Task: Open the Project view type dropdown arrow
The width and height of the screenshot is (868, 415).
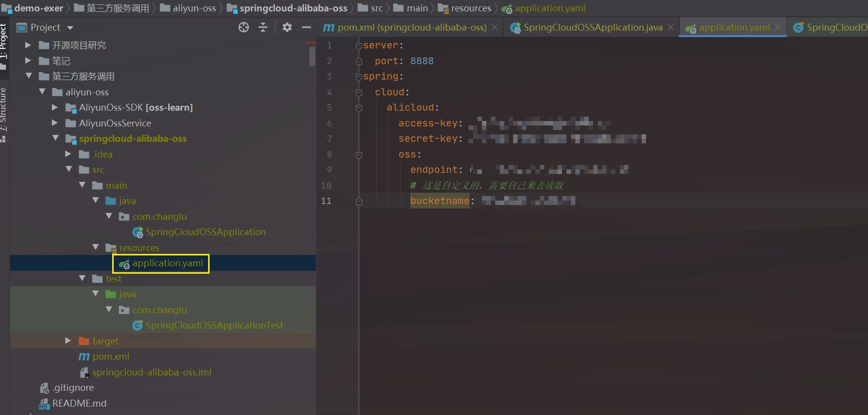Action: pyautogui.click(x=70, y=28)
